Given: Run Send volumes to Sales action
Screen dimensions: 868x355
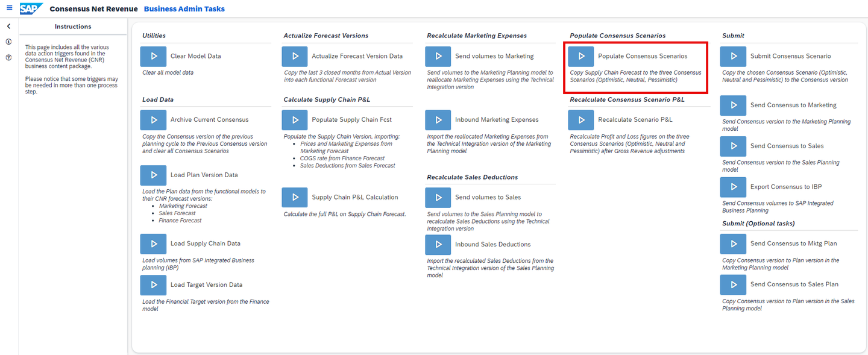Looking at the screenshot, I should click(x=438, y=197).
